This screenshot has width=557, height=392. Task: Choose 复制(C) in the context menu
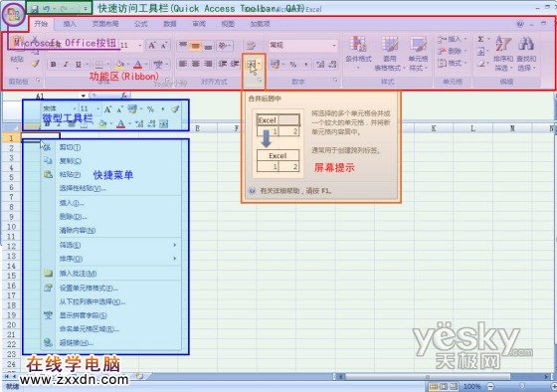pos(111,160)
